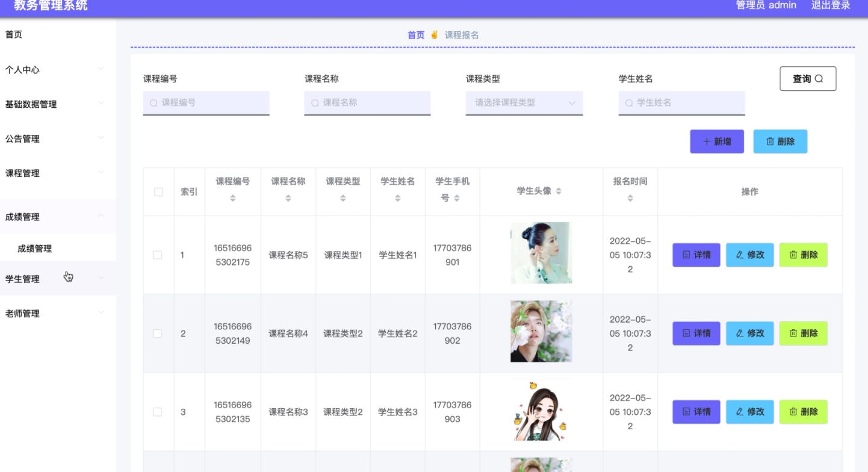Focus the 课程名称 input field
The height and width of the screenshot is (472, 868).
(x=367, y=103)
